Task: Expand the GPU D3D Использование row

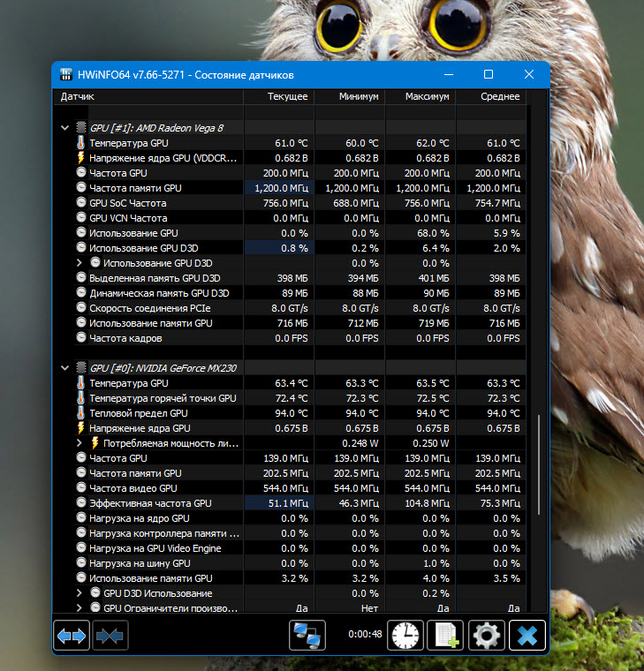Action: click(80, 593)
